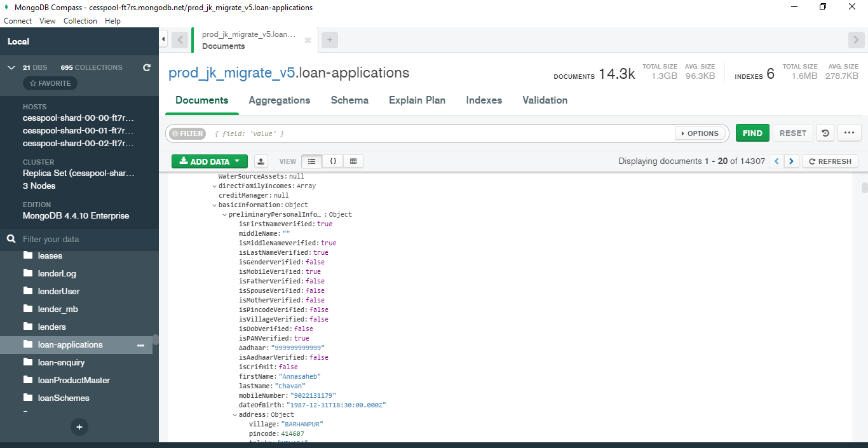Switch to JSON view

click(x=332, y=161)
